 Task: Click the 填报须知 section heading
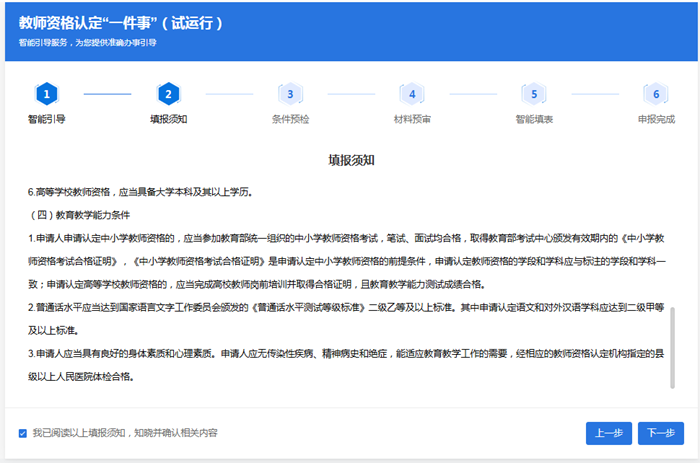coord(351,160)
